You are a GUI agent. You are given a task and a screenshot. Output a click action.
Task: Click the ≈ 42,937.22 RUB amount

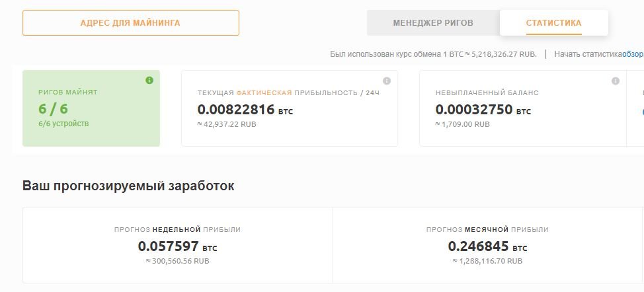point(227,124)
